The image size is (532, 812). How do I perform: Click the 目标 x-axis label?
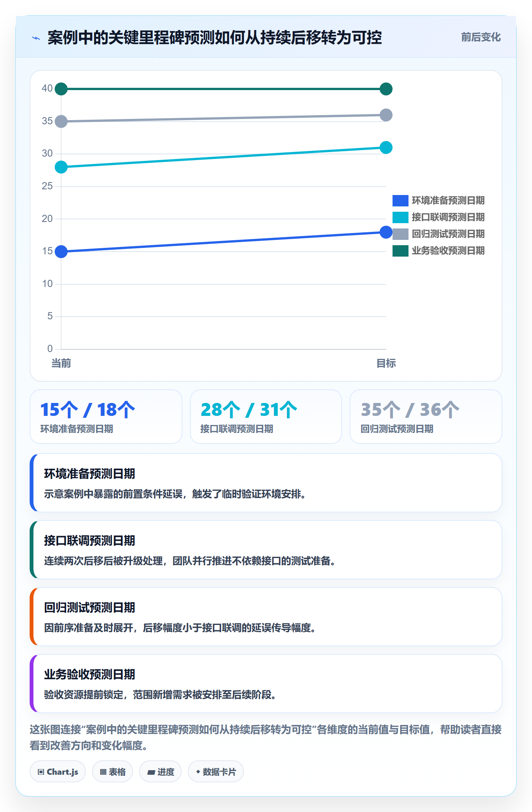pyautogui.click(x=386, y=363)
